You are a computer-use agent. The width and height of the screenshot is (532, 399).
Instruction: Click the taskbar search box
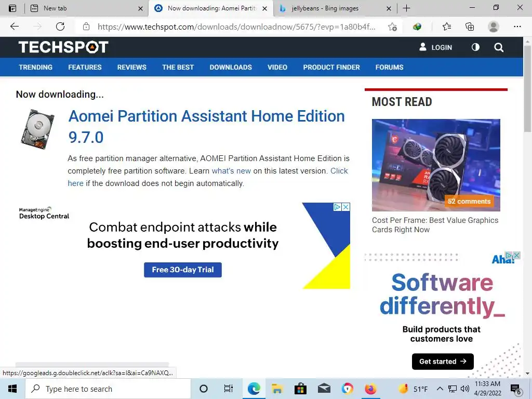click(x=108, y=389)
